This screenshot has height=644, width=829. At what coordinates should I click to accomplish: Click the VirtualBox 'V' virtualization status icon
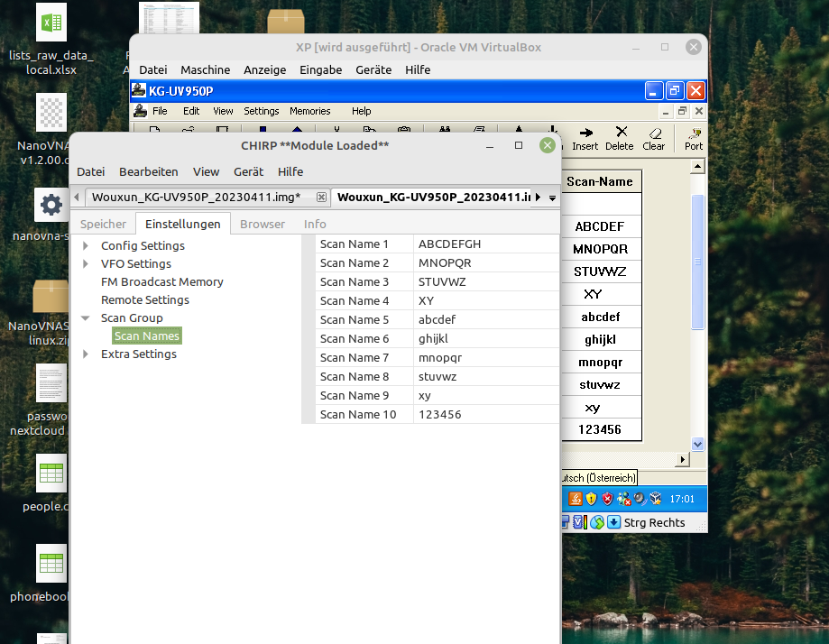(579, 522)
